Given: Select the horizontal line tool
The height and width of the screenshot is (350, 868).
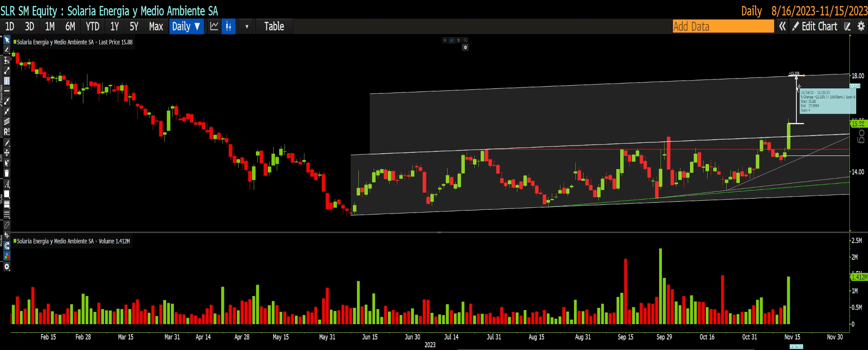Looking at the screenshot, I should [x=7, y=91].
